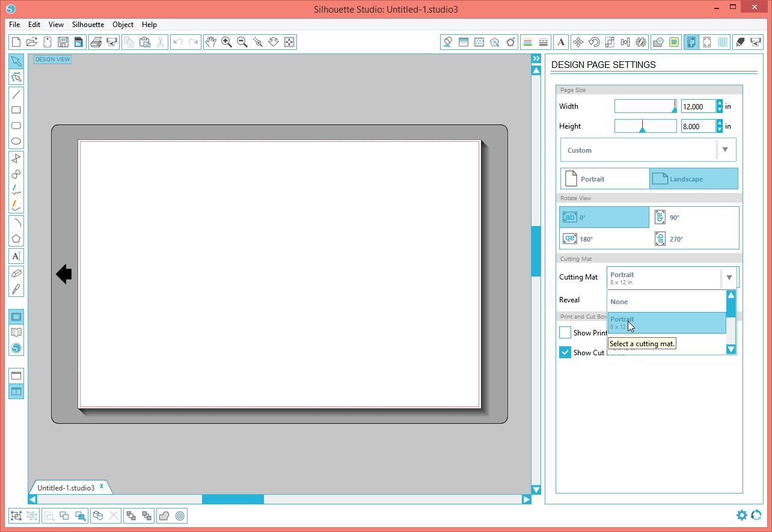Click the Zoom In magnifier

click(226, 42)
